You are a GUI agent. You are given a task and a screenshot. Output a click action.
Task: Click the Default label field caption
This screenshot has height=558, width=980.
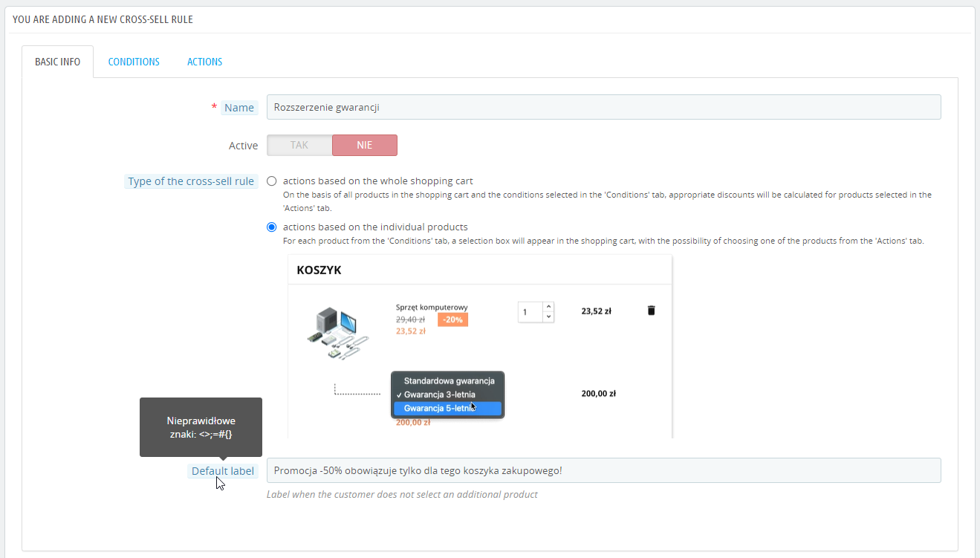tap(222, 470)
